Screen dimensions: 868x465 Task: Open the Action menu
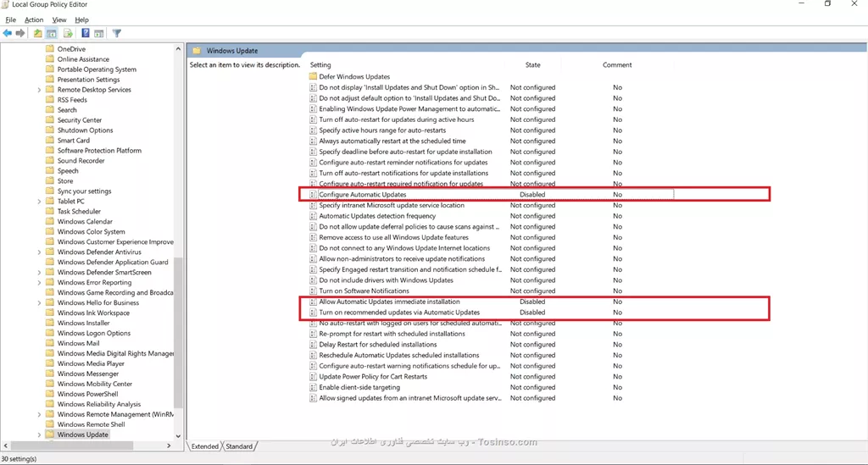click(x=34, y=20)
